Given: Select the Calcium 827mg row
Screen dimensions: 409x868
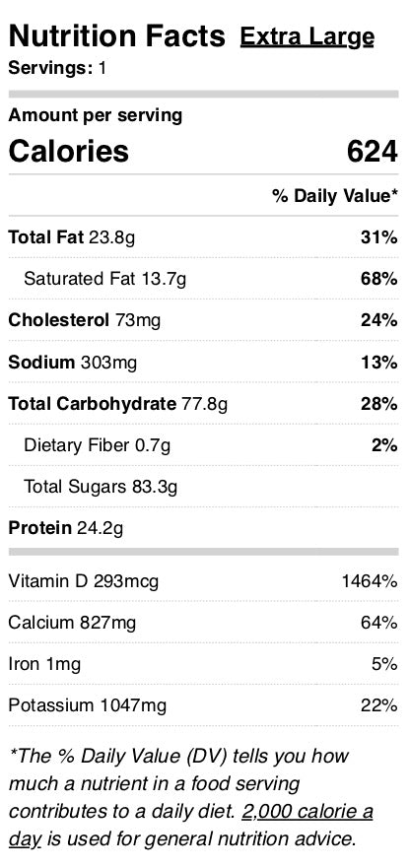Looking at the screenshot, I should [204, 623].
